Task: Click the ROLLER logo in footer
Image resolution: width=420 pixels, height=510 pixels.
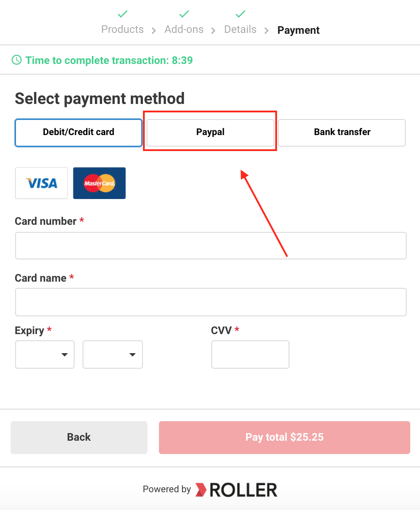Action: click(x=236, y=490)
